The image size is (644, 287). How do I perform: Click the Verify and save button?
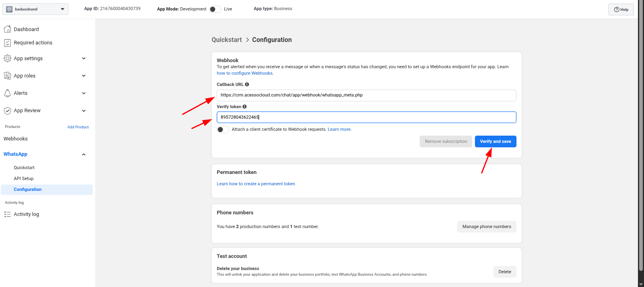(x=496, y=142)
